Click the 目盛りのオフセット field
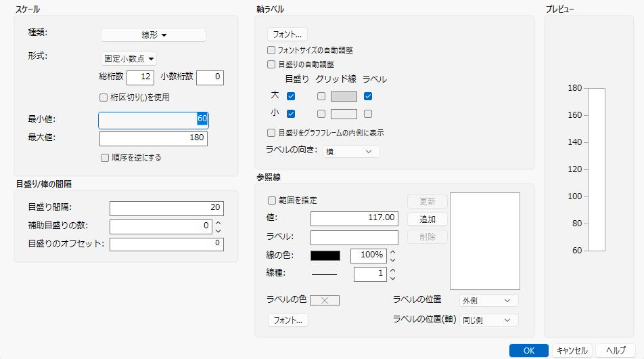 coord(166,244)
